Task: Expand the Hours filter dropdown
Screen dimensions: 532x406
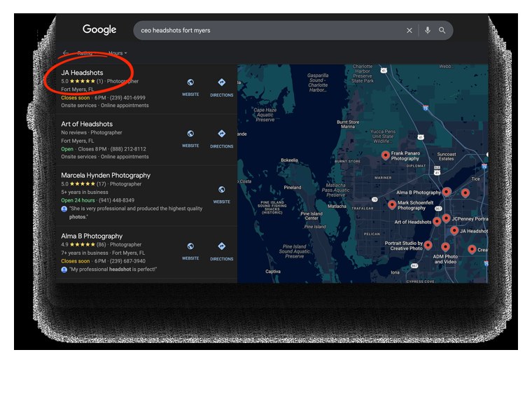Action: pos(118,53)
